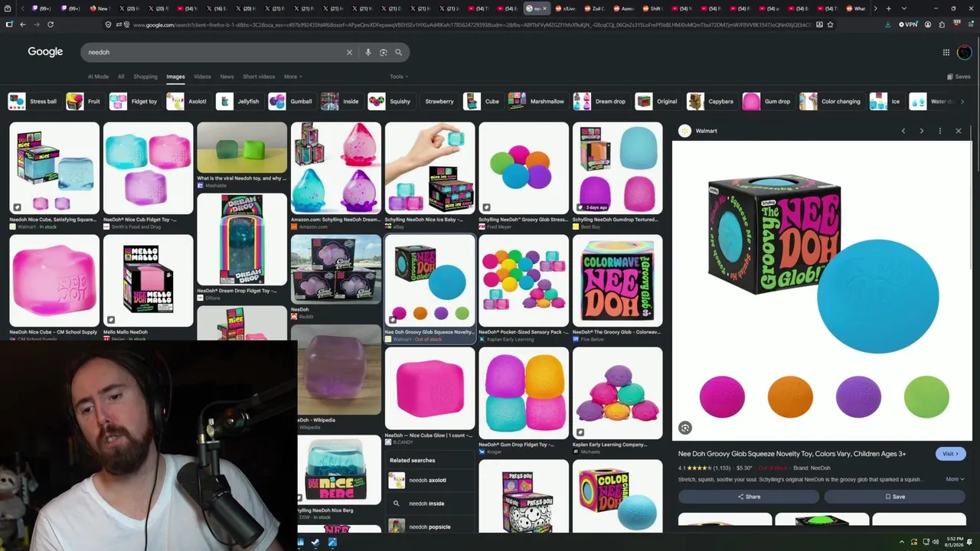Image resolution: width=980 pixels, height=551 pixels.
Task: Show the next image in the preview panel
Action: click(922, 131)
